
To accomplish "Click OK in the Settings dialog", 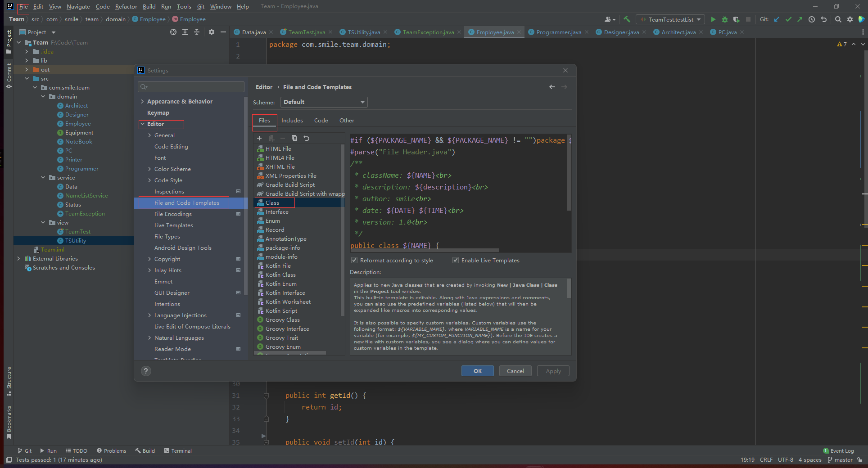I will 477,371.
